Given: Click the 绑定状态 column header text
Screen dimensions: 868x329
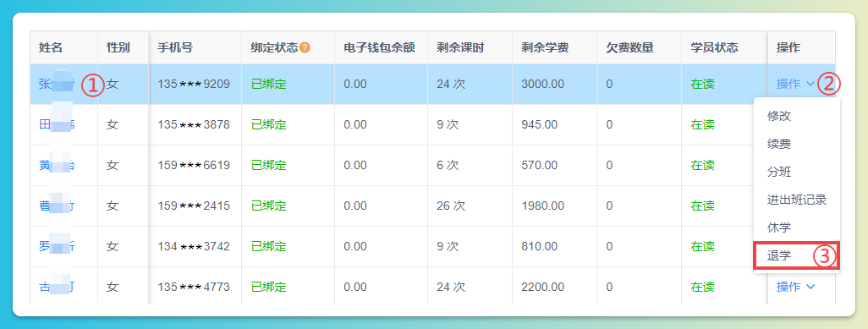Looking at the screenshot, I should [x=275, y=47].
